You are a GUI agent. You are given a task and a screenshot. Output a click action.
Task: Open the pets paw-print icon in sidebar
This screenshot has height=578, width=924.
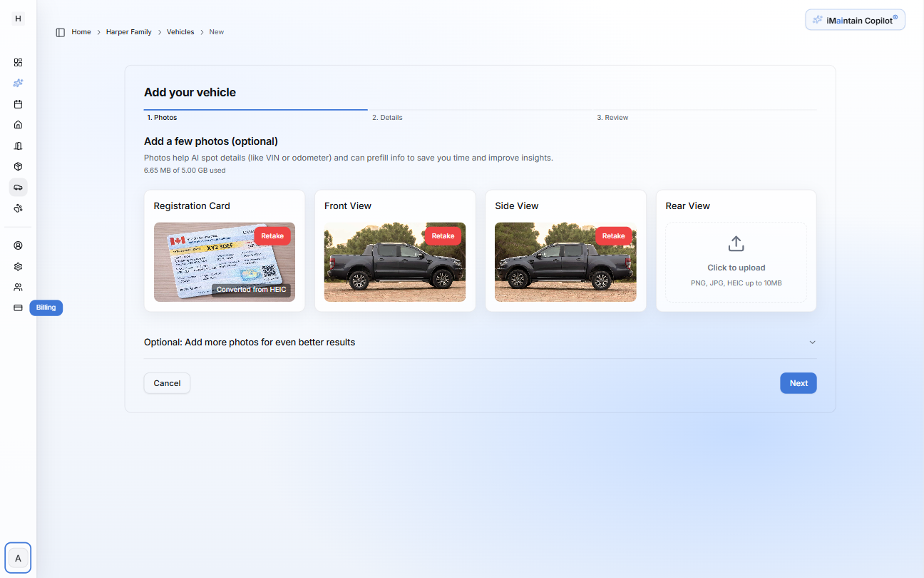[18, 208]
